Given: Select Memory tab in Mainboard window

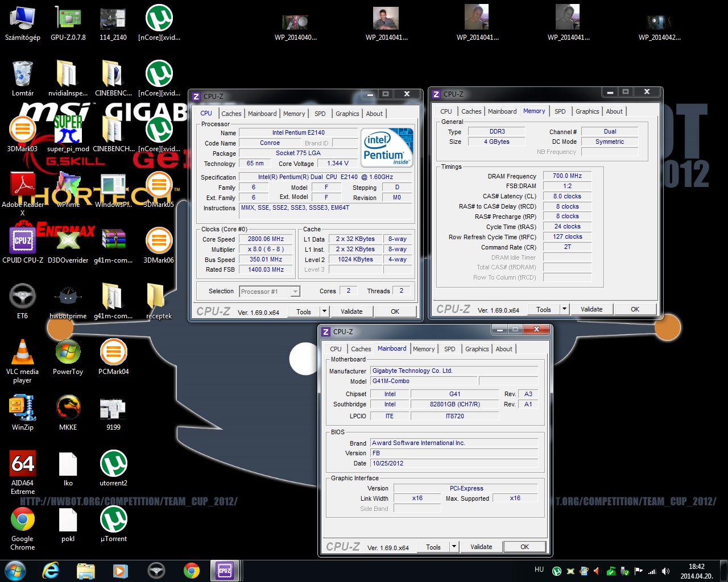Looking at the screenshot, I should pos(424,349).
